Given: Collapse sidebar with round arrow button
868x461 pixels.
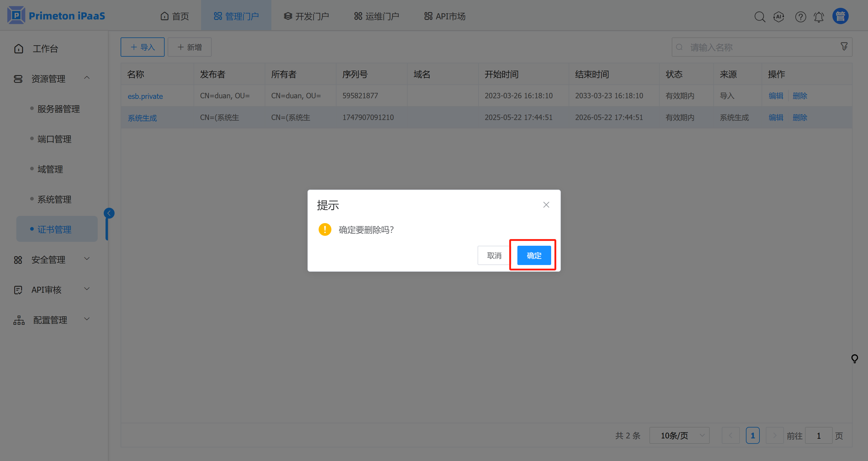Looking at the screenshot, I should [x=109, y=213].
